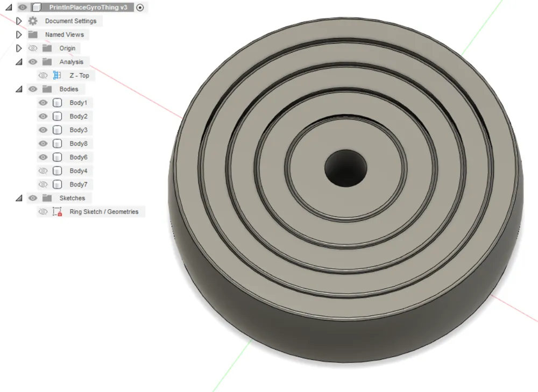Activate the component radio button near the title

point(140,8)
